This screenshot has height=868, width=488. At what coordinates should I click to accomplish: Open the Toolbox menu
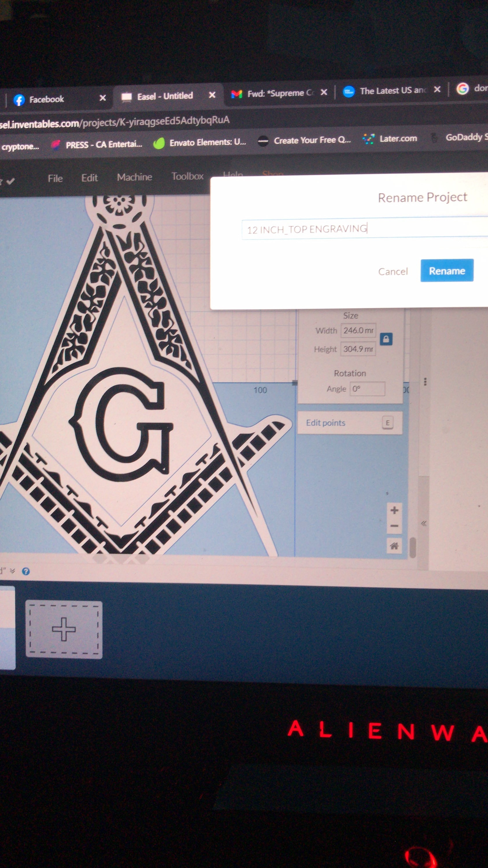(188, 176)
